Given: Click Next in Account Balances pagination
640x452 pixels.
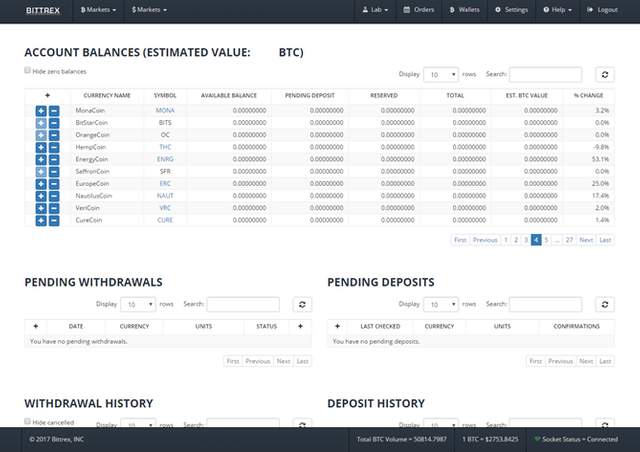Looking at the screenshot, I should tap(586, 240).
